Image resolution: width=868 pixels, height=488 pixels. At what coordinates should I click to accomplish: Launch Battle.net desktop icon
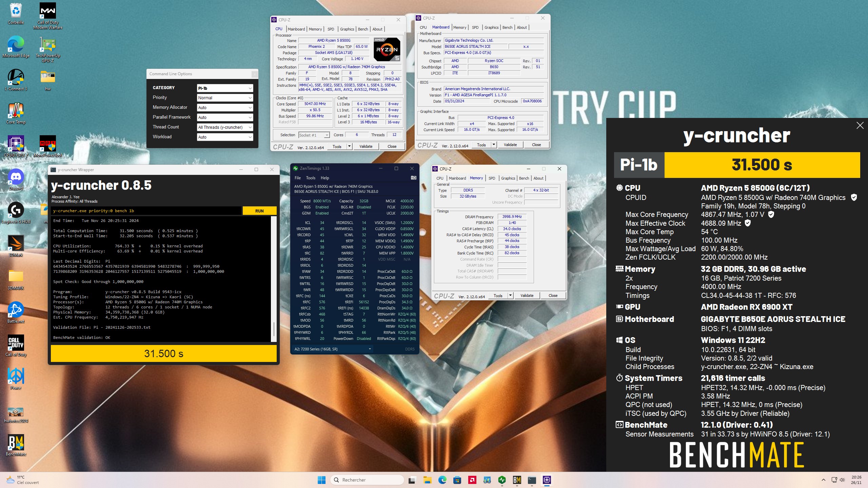click(16, 313)
